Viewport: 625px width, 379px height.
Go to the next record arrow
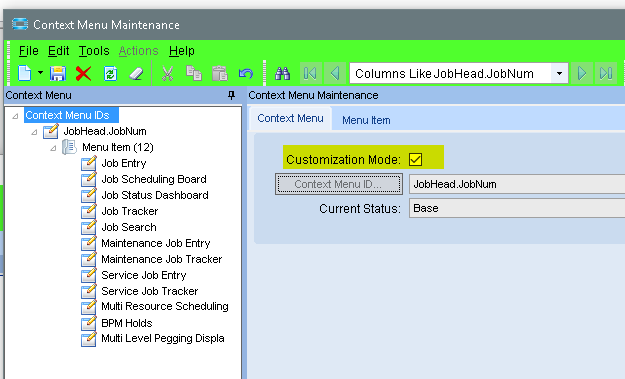click(x=582, y=73)
